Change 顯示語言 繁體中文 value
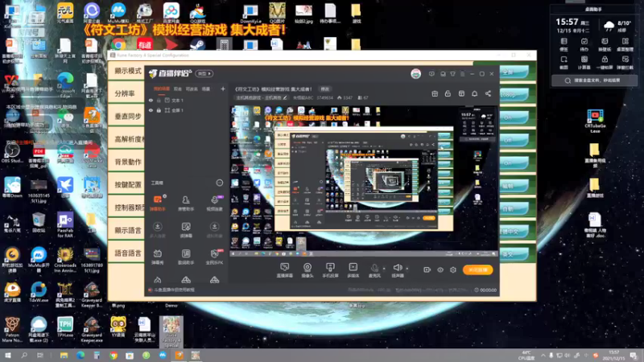This screenshot has height=362, width=644. coord(514,232)
